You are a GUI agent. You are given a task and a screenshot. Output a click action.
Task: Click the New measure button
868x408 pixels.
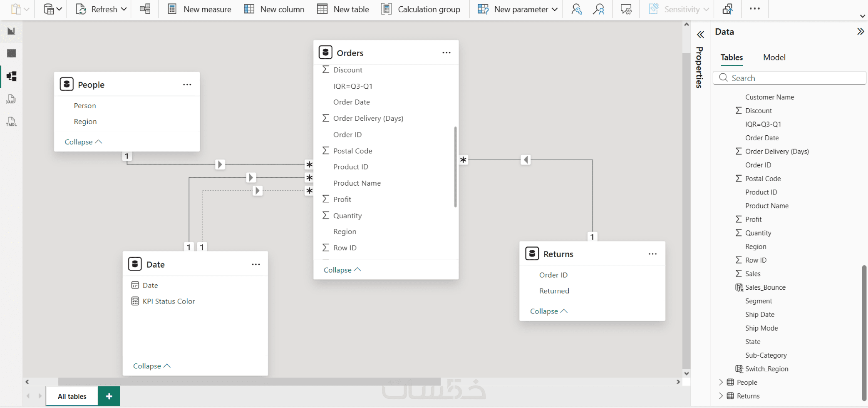click(x=199, y=9)
